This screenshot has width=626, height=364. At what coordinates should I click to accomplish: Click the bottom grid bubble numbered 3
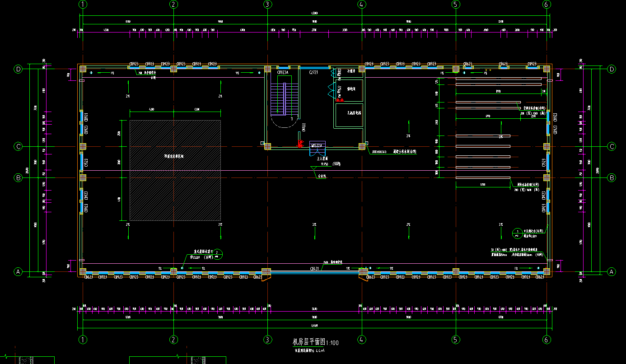click(x=267, y=339)
